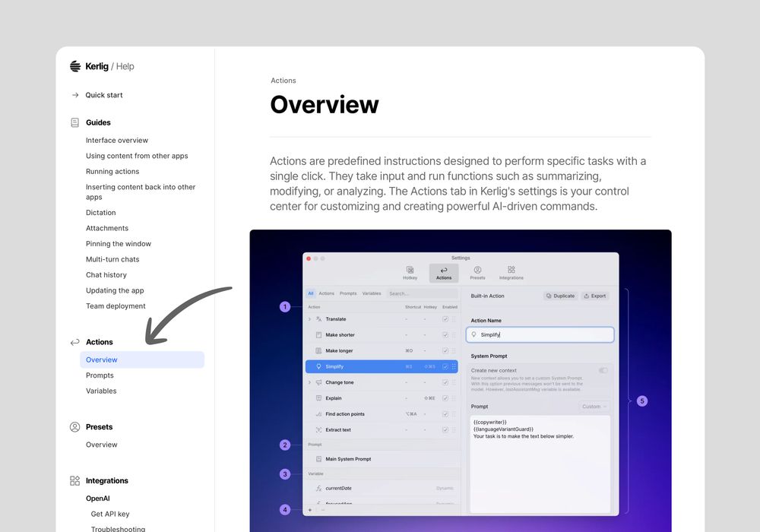The width and height of the screenshot is (760, 532).
Task: Click the Find action points icon
Action: pos(318,414)
